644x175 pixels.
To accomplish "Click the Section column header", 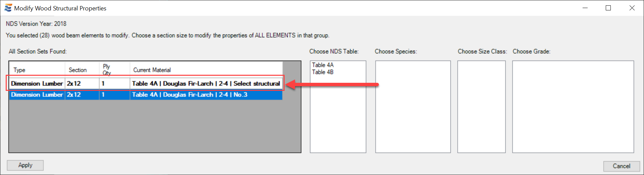I will (x=82, y=70).
